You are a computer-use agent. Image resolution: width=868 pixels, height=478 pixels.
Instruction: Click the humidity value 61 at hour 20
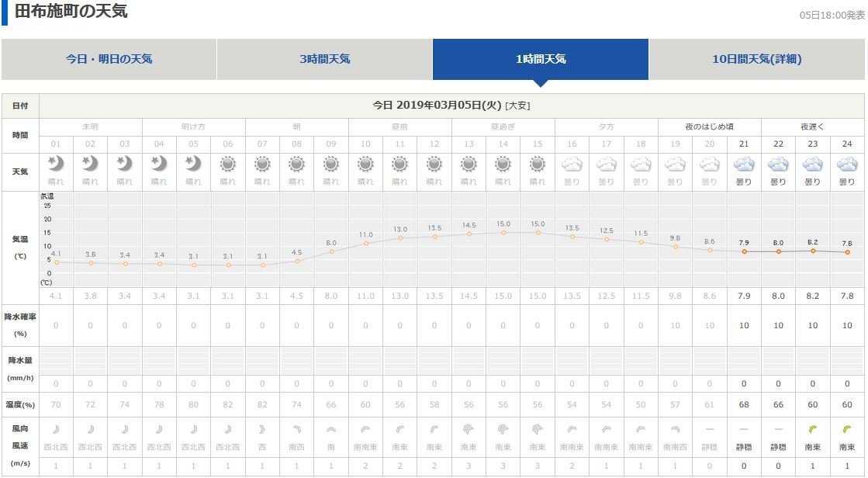pos(710,405)
